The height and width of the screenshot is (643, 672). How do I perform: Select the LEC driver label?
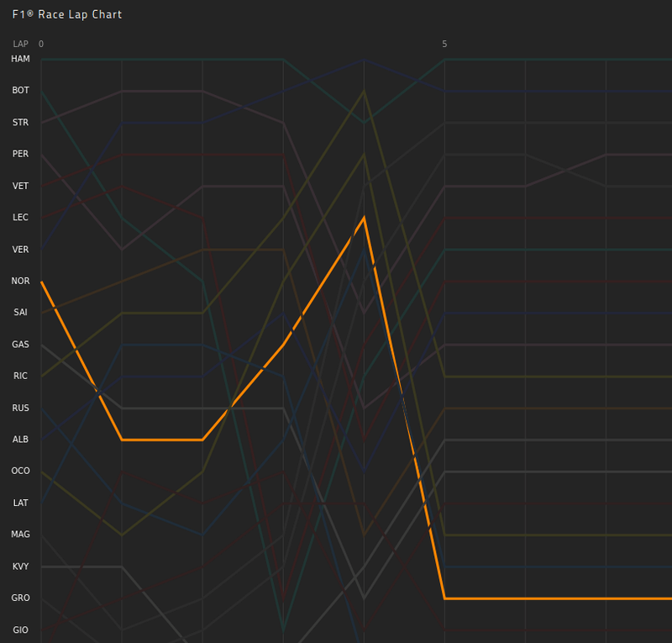click(x=20, y=217)
